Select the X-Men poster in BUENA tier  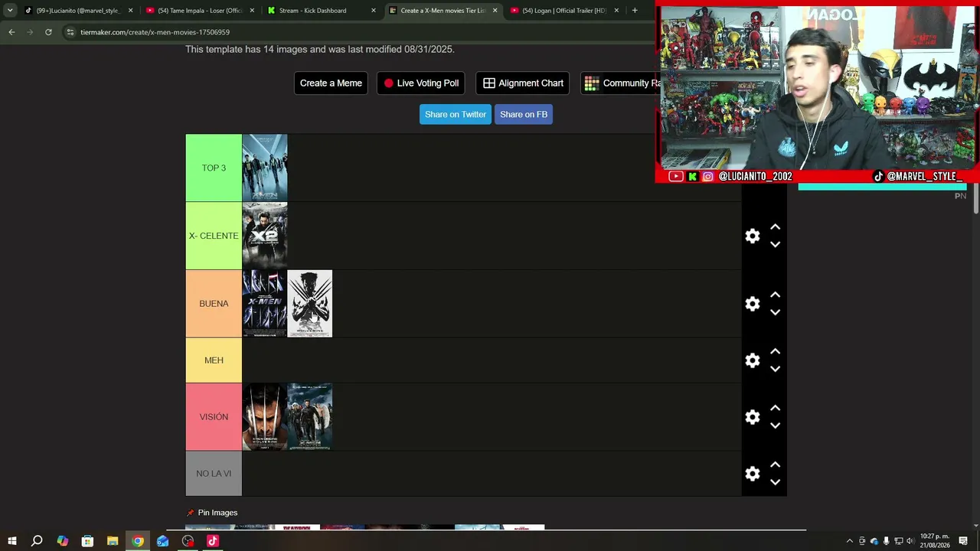(265, 304)
